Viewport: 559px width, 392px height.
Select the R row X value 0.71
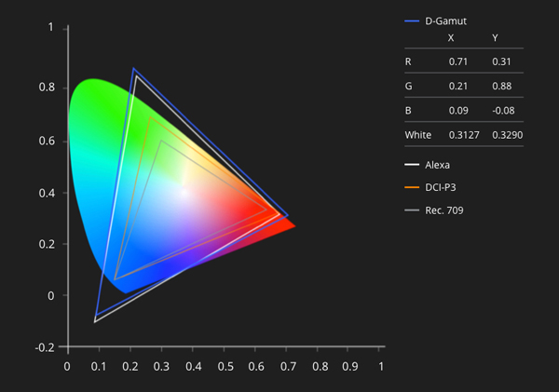pos(457,61)
